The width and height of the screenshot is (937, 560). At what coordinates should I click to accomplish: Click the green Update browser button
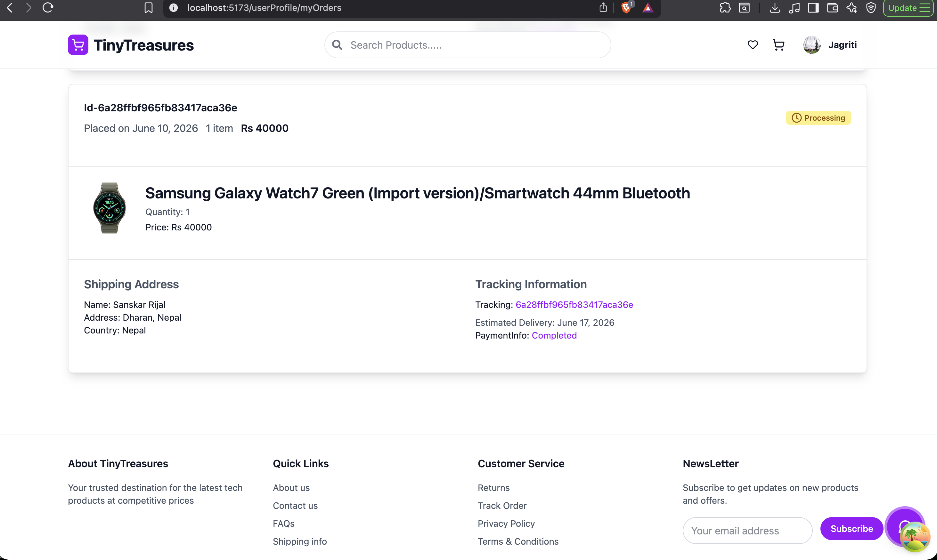908,8
